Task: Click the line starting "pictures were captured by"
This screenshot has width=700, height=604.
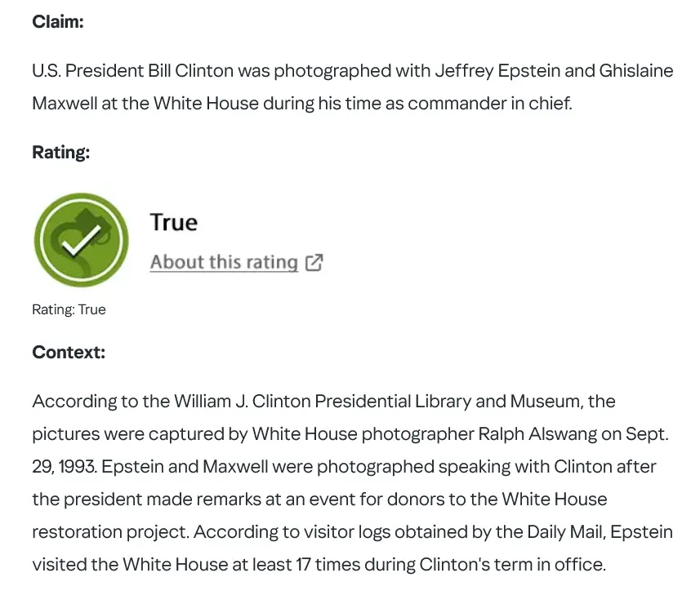Action: (x=350, y=434)
